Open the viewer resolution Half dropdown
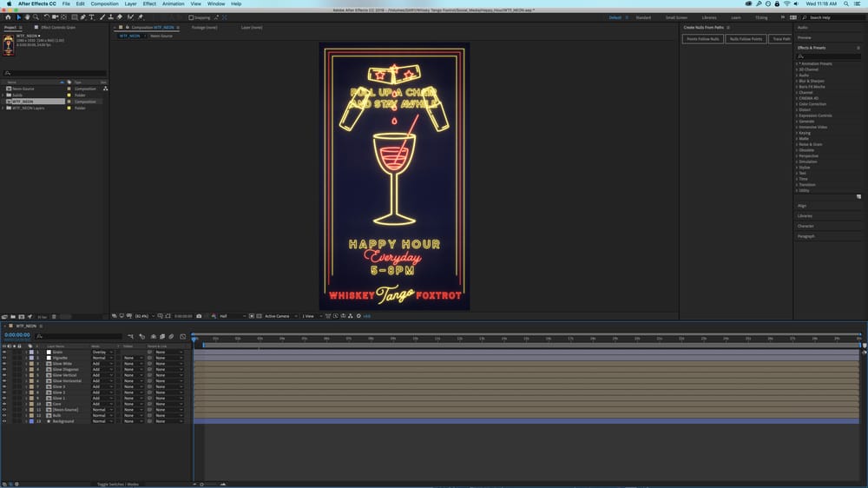This screenshot has width=868, height=488. pyautogui.click(x=233, y=316)
